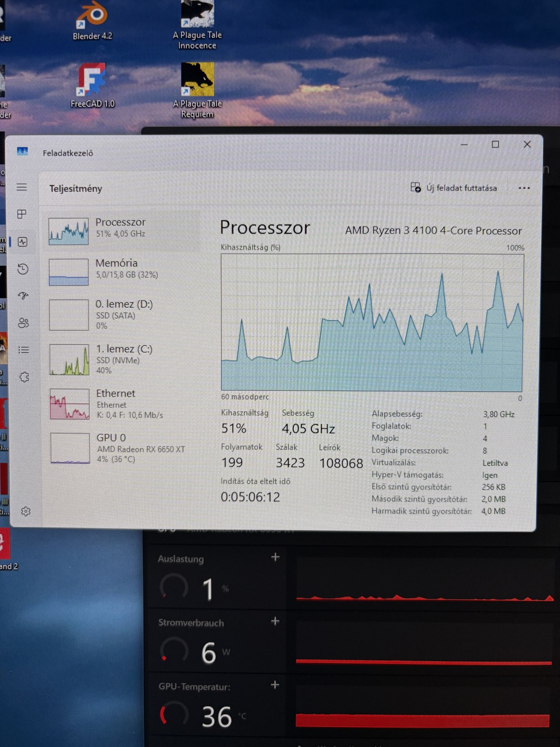Click 'Új feladat futtatása' run new task button

(454, 188)
